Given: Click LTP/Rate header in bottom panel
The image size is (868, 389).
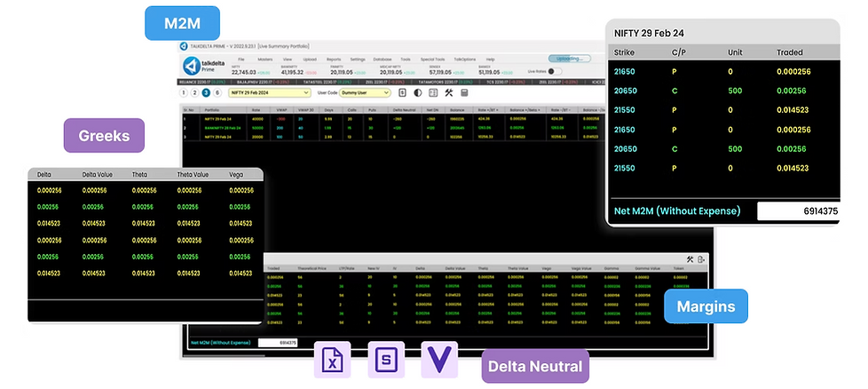Looking at the screenshot, I should coord(346,268).
